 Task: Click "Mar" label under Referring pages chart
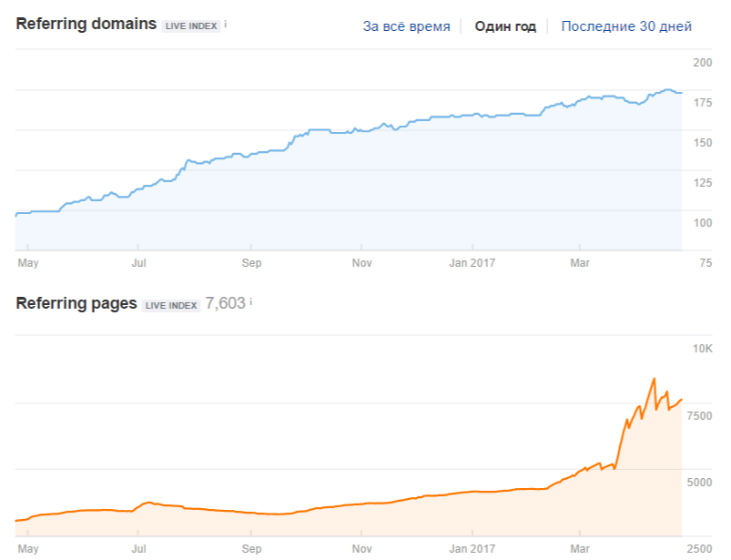[579, 549]
